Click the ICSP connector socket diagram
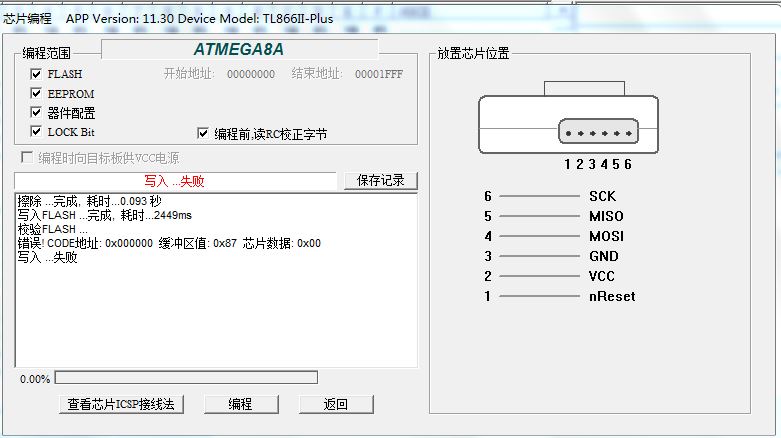 pos(568,123)
